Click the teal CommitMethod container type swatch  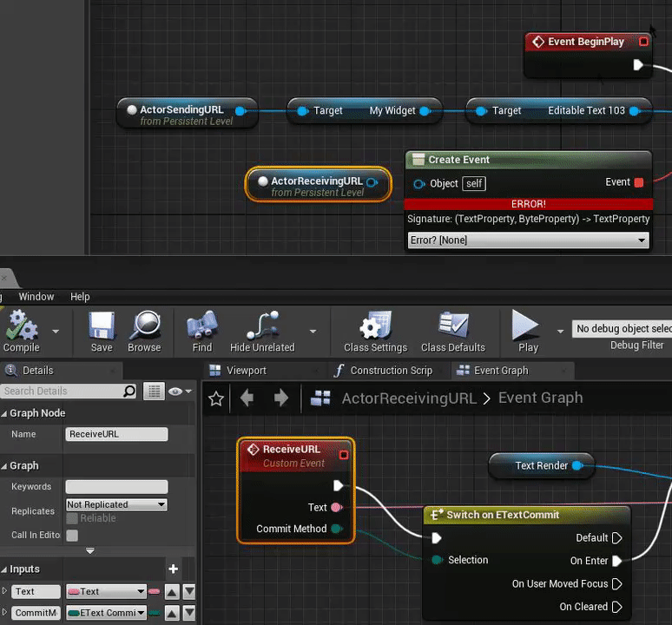(154, 614)
